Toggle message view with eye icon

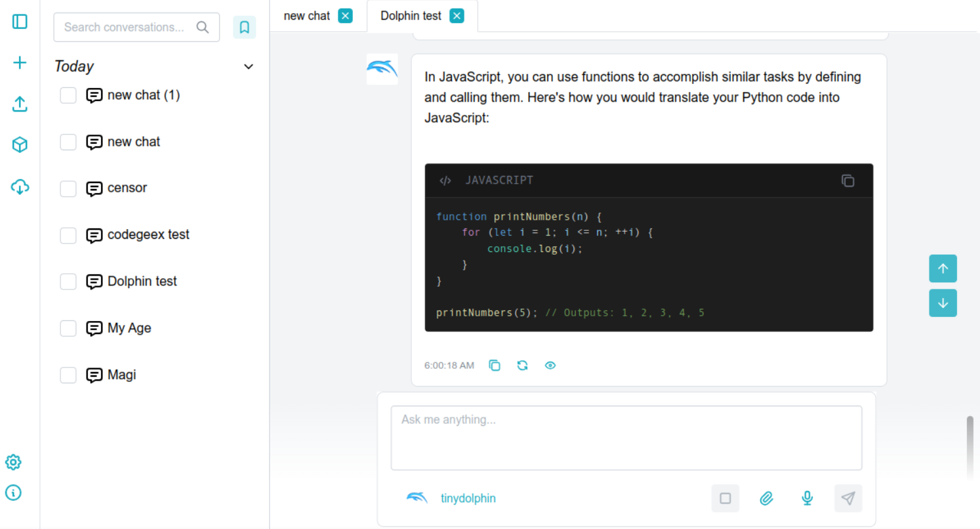click(550, 366)
